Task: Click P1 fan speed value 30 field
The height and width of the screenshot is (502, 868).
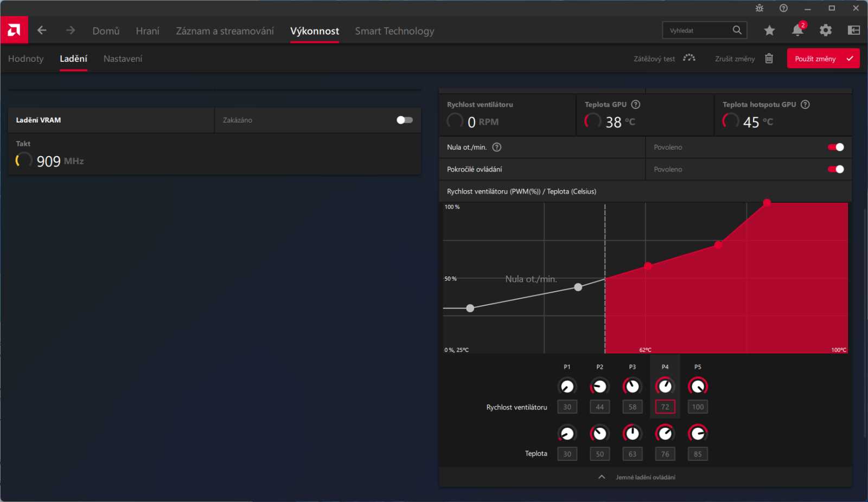Action: (x=567, y=407)
